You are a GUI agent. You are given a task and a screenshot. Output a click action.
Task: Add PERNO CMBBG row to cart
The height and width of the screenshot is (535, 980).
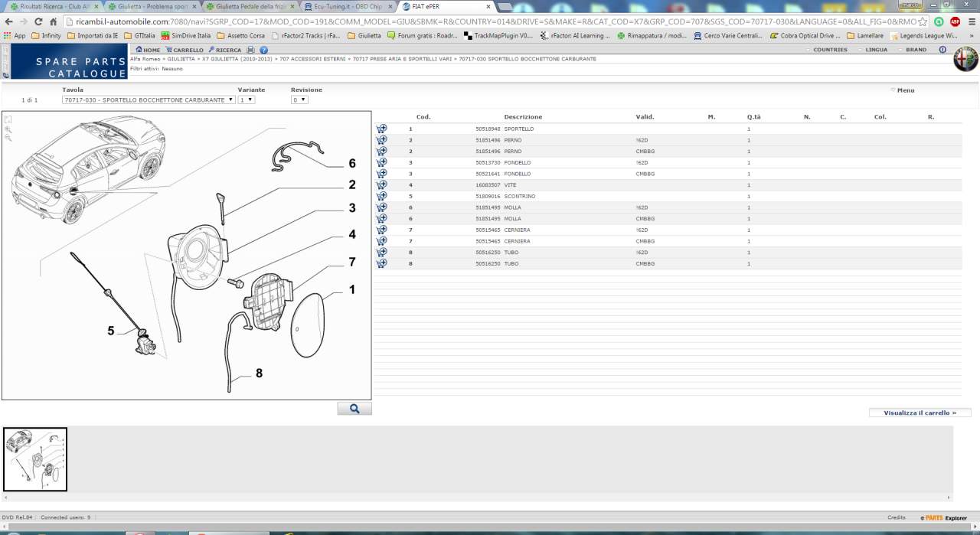[x=381, y=151]
